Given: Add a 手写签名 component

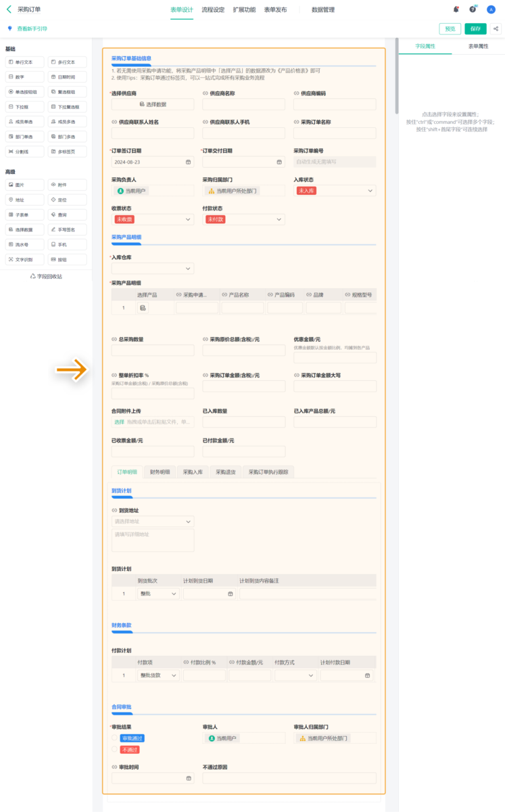Looking at the screenshot, I should coord(68,229).
